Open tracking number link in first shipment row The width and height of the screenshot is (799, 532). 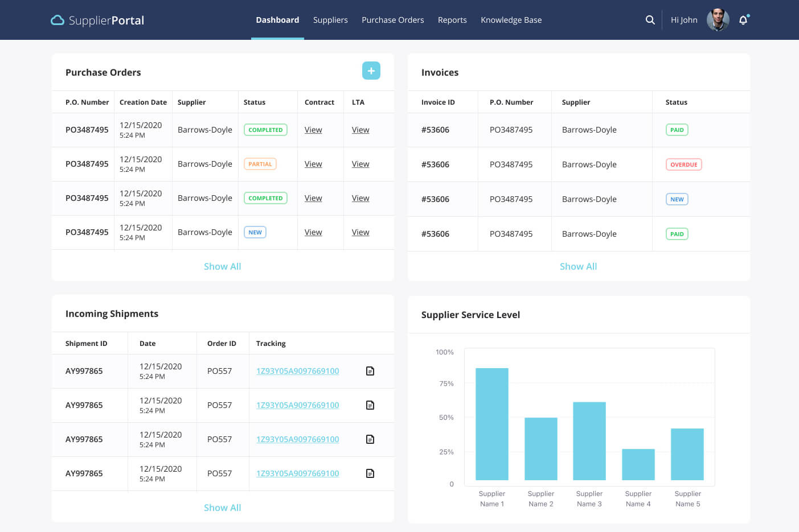click(297, 371)
